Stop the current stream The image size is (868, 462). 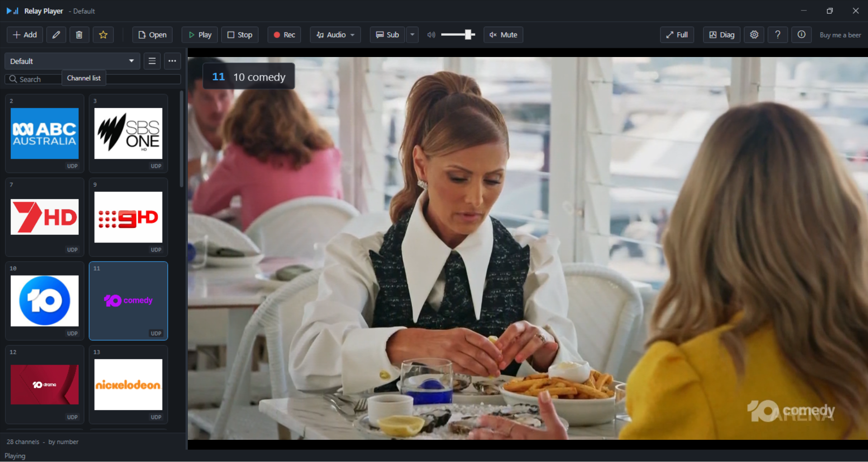coord(240,35)
